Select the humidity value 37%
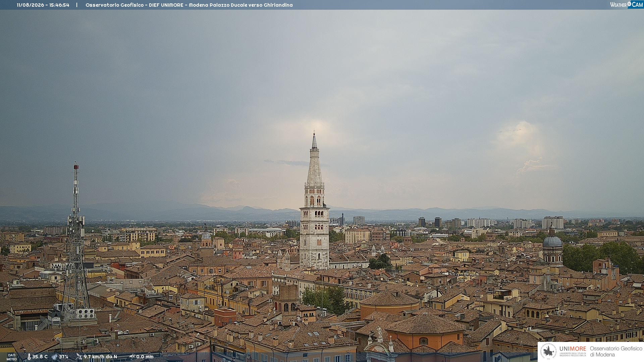The image size is (644, 362). (x=64, y=357)
